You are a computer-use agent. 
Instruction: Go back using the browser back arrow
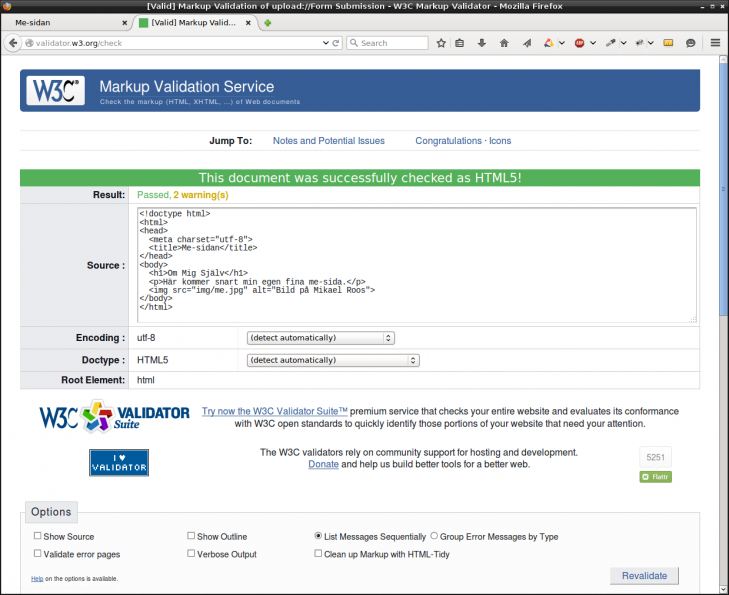13,43
